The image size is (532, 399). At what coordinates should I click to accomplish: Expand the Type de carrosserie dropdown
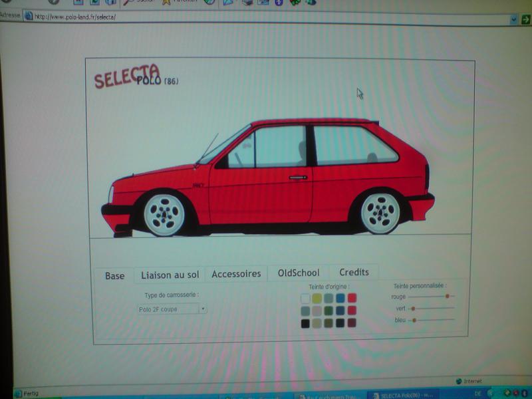pyautogui.click(x=172, y=309)
